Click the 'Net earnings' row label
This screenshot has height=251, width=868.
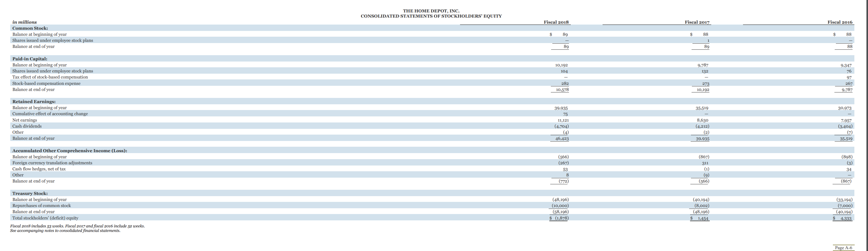point(25,120)
